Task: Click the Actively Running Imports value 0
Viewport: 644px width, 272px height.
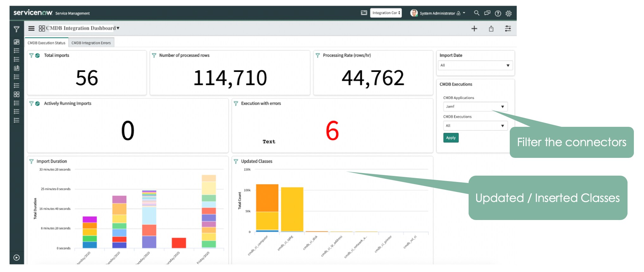Action: 128,131
